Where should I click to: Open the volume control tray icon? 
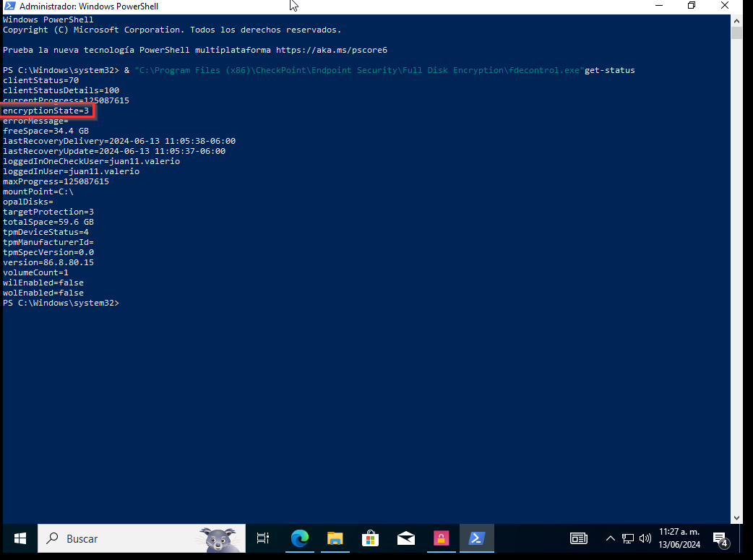point(645,538)
